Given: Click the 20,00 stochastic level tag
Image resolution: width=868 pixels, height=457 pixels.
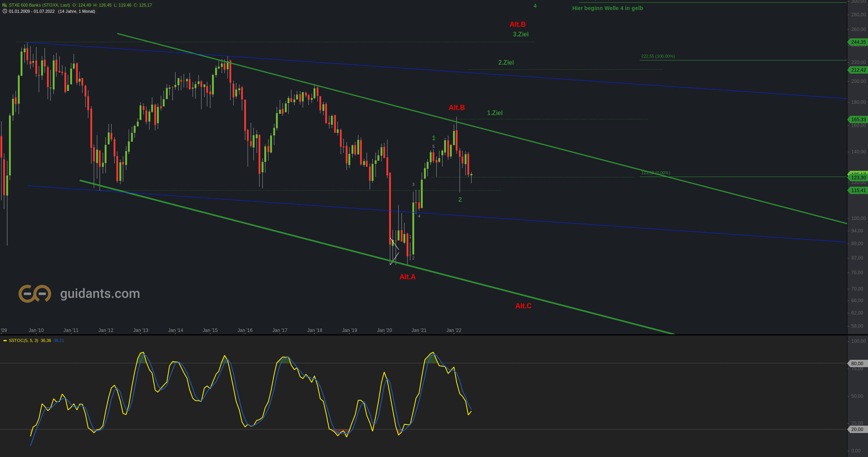Looking at the screenshot, I should pos(857,429).
